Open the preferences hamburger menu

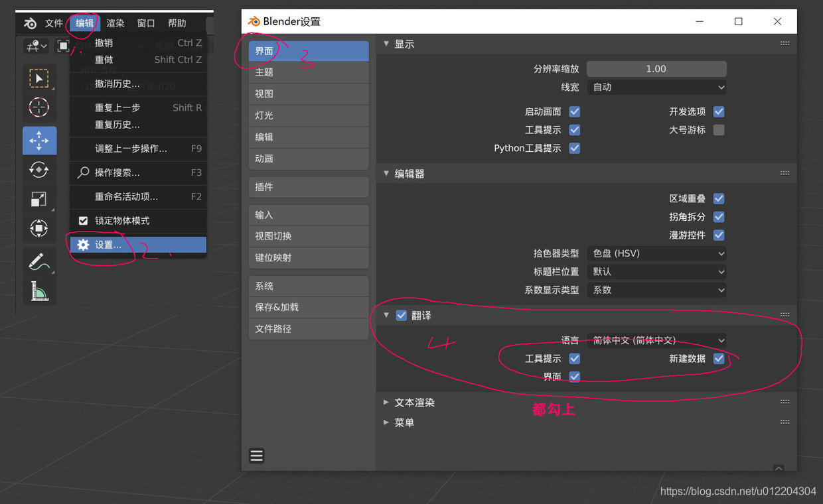click(x=257, y=456)
